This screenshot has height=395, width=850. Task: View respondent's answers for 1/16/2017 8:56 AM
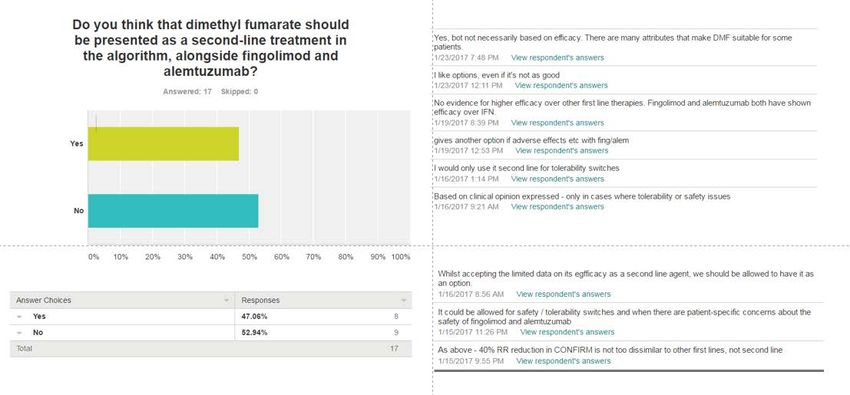563,294
